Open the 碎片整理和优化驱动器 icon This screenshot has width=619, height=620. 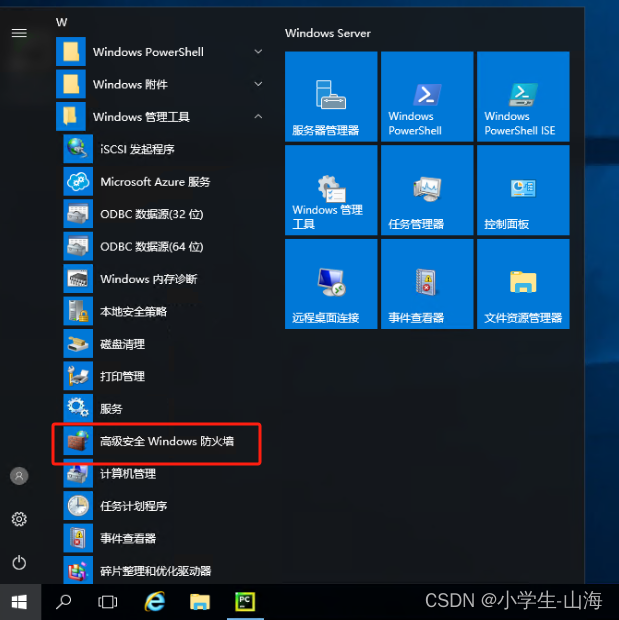78,570
